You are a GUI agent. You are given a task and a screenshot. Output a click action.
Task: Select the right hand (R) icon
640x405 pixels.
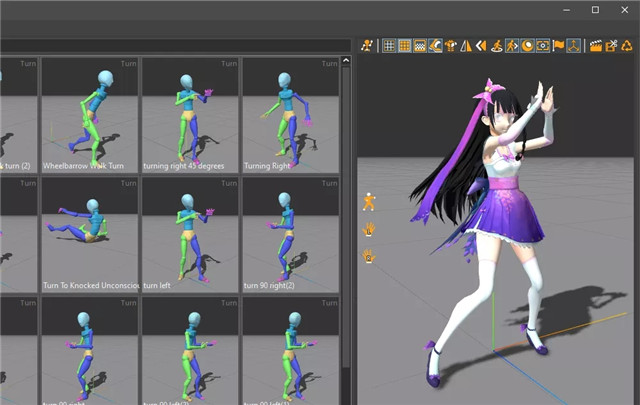pyautogui.click(x=369, y=256)
